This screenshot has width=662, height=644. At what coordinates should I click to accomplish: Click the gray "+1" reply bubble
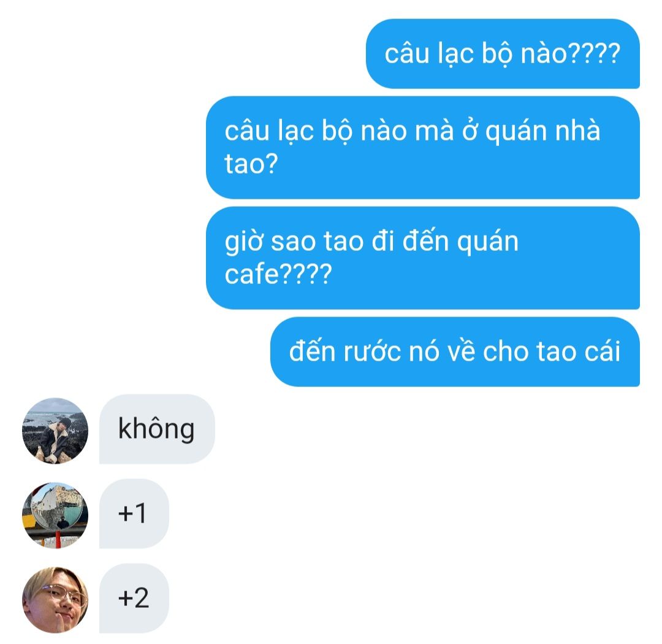(134, 513)
